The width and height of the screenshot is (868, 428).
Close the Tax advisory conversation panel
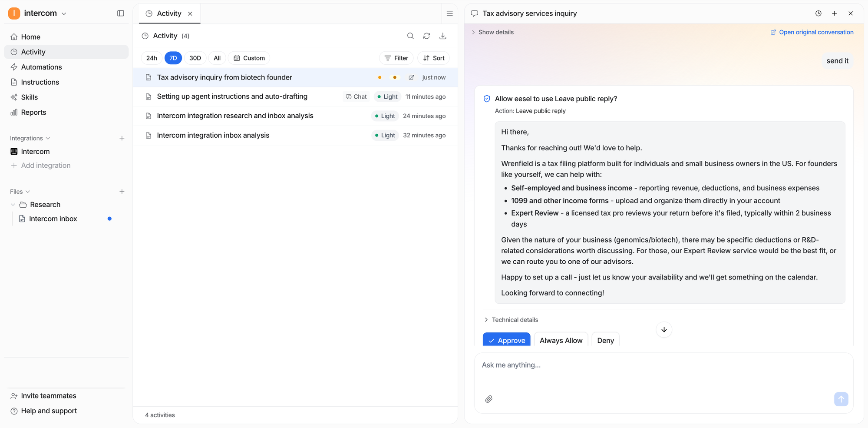coord(851,13)
